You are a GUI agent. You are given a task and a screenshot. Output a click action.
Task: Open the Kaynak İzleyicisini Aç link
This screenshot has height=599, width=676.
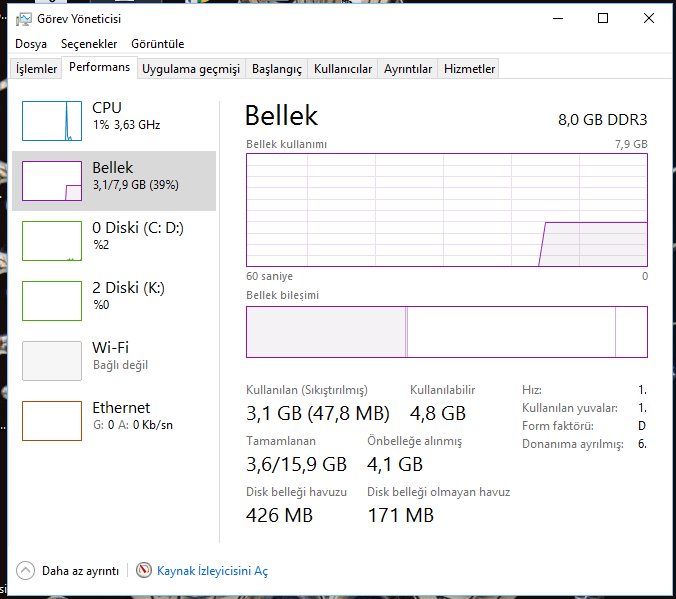[212, 571]
